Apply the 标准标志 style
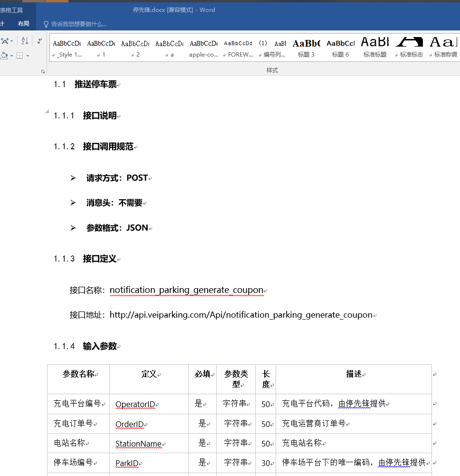The image size is (460, 476). (409, 49)
